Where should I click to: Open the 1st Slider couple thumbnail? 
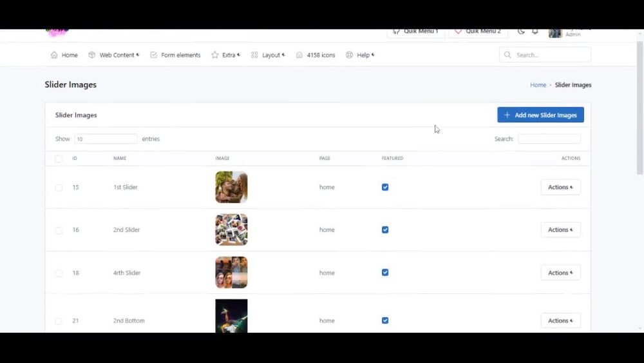(x=232, y=187)
